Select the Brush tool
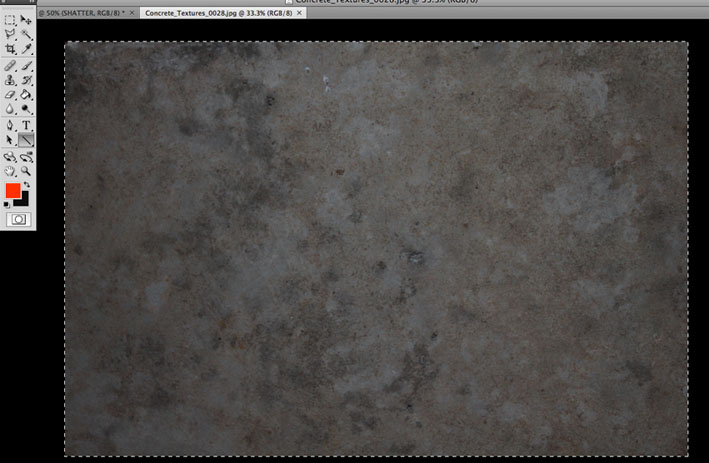709x463 pixels. [x=26, y=66]
